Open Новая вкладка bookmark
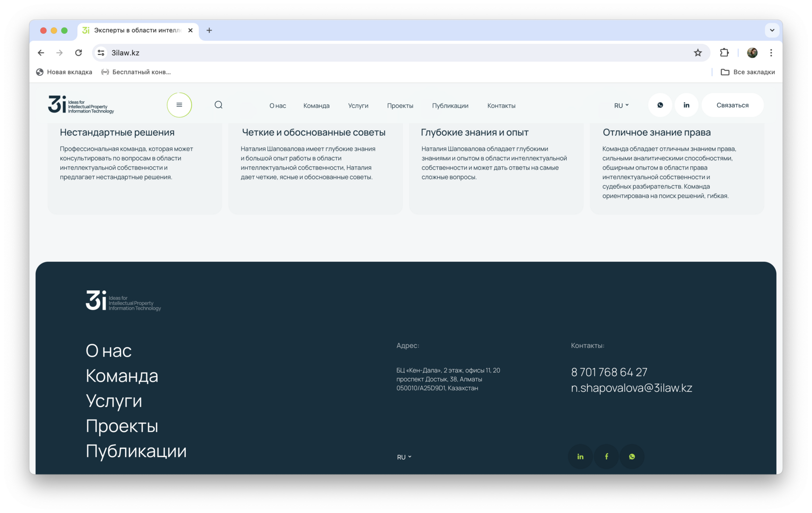Viewport: 812px width, 513px height. tap(64, 72)
